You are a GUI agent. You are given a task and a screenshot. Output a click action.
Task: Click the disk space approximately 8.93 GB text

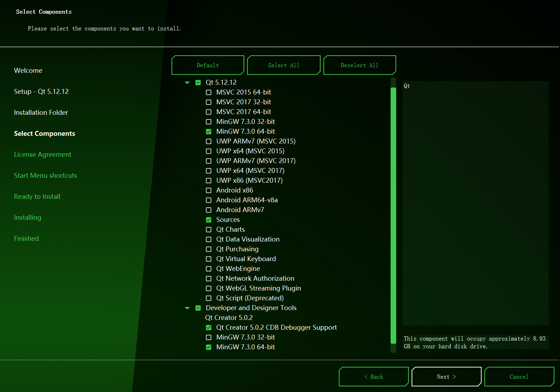click(x=475, y=343)
